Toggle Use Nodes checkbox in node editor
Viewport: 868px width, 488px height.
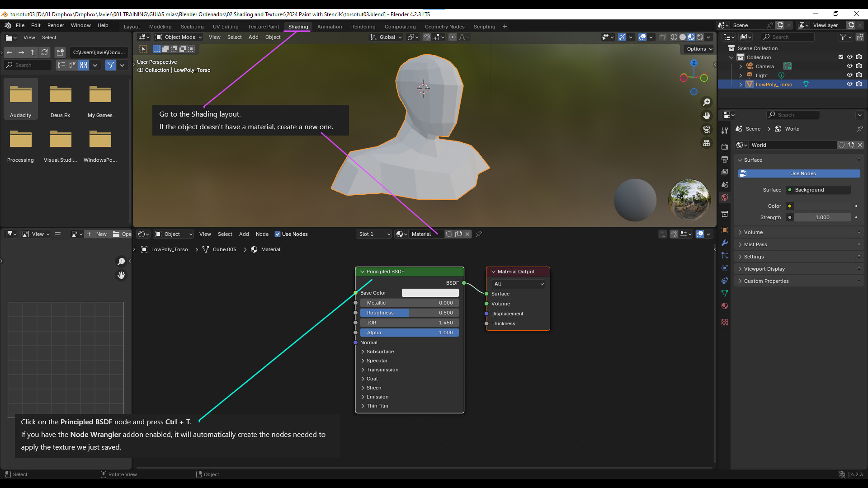[x=278, y=234]
